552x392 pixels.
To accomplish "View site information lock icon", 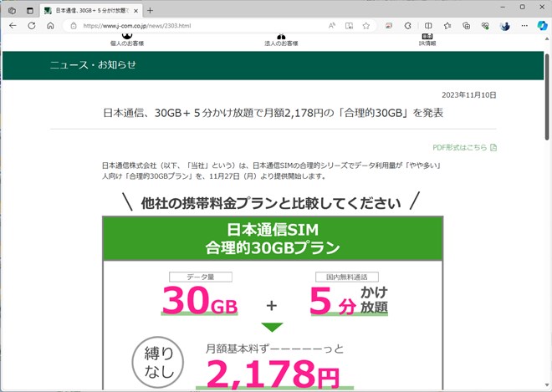I will pos(74,26).
